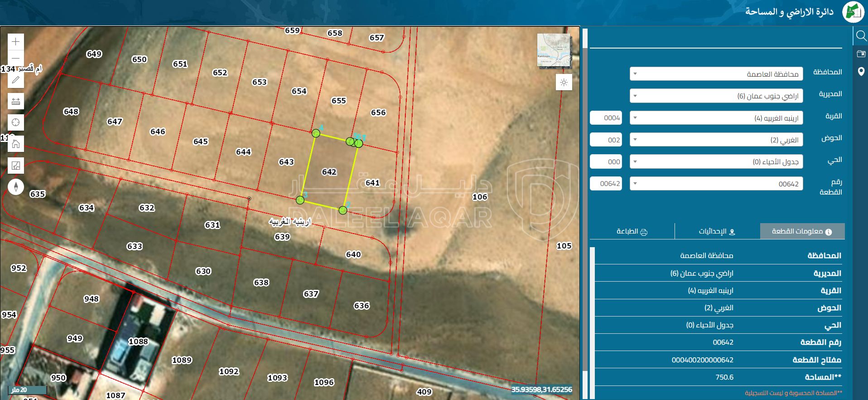Reset map orientation with compass
The height and width of the screenshot is (400, 868).
coord(16,187)
